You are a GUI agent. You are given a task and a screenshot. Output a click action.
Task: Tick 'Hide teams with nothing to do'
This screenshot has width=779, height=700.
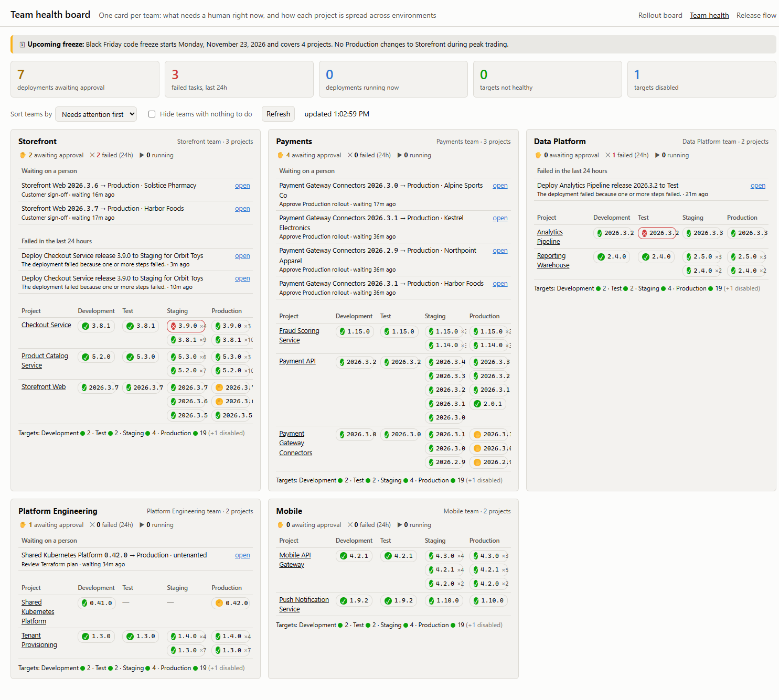coord(152,114)
